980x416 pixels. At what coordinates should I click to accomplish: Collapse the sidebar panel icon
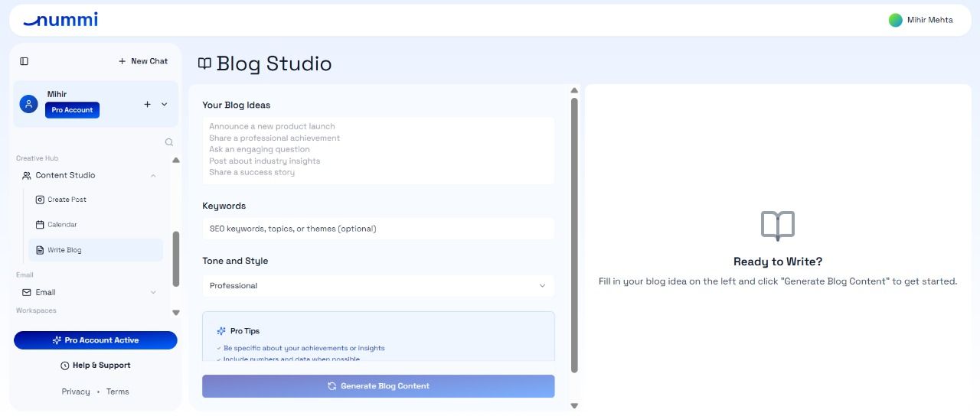(x=24, y=61)
